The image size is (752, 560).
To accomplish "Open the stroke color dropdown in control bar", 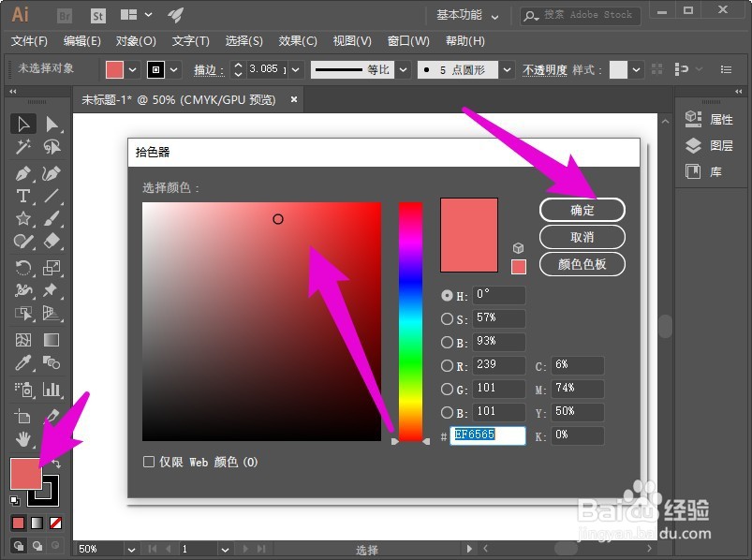I will coord(174,69).
